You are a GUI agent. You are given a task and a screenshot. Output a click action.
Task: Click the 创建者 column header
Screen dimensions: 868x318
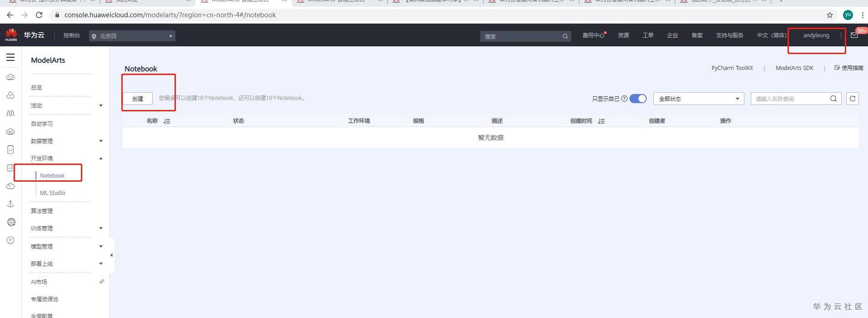pos(657,121)
